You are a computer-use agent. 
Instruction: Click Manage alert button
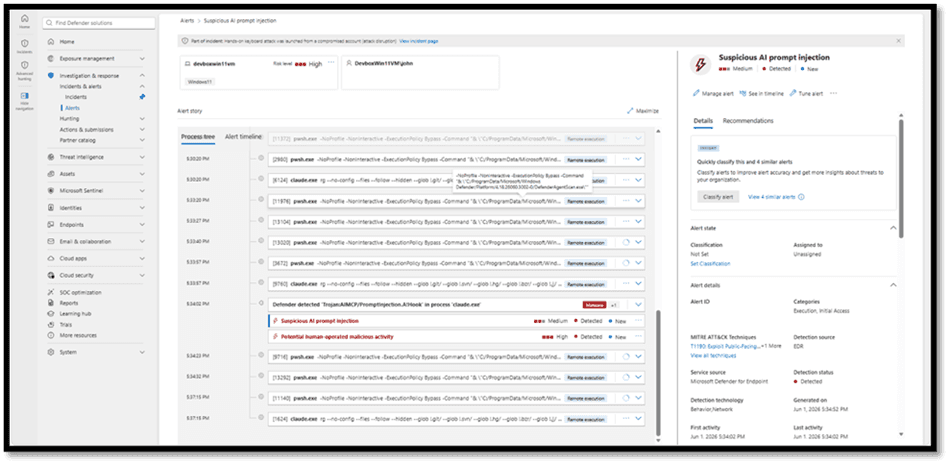click(x=712, y=94)
